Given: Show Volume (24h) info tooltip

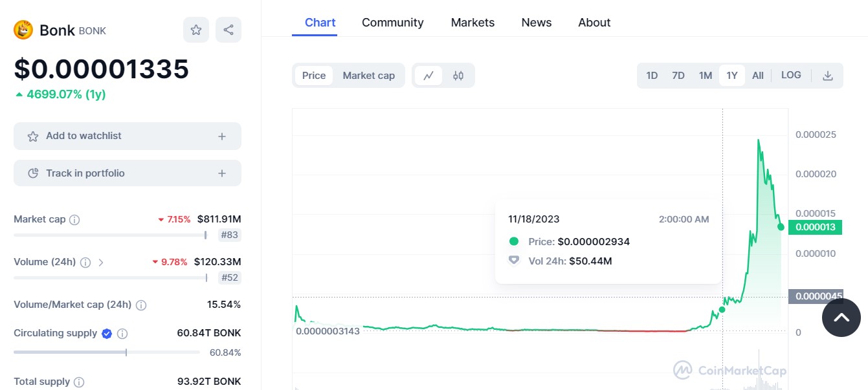Looking at the screenshot, I should click(x=85, y=263).
